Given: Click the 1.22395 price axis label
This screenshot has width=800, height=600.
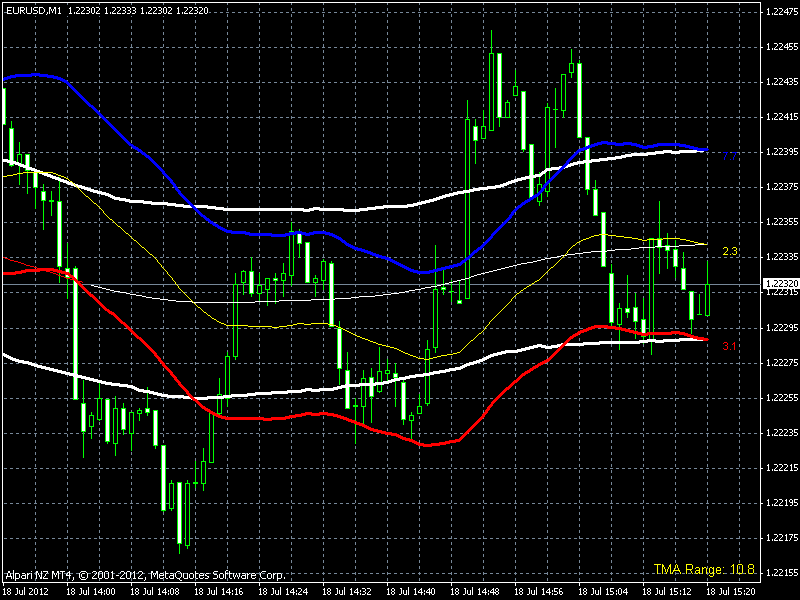Looking at the screenshot, I should [782, 152].
